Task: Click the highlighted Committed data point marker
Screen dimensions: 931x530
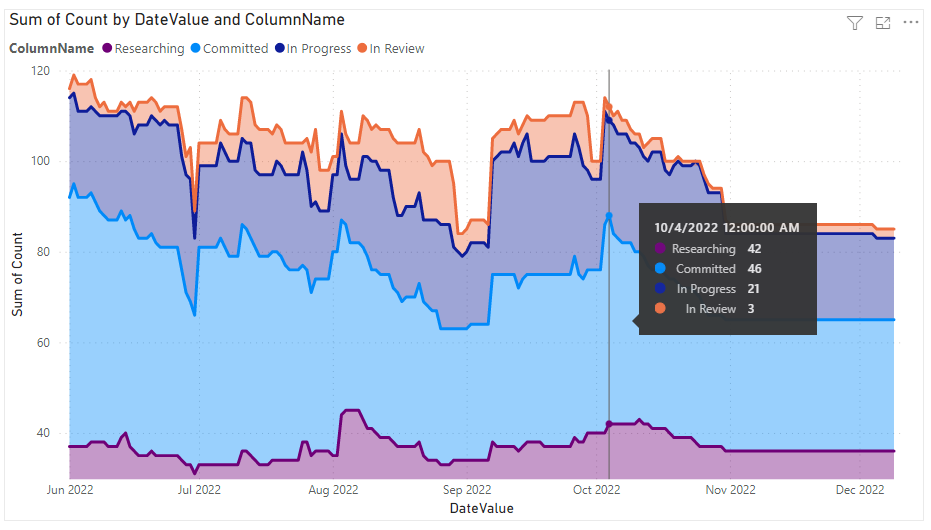Action: pos(609,216)
